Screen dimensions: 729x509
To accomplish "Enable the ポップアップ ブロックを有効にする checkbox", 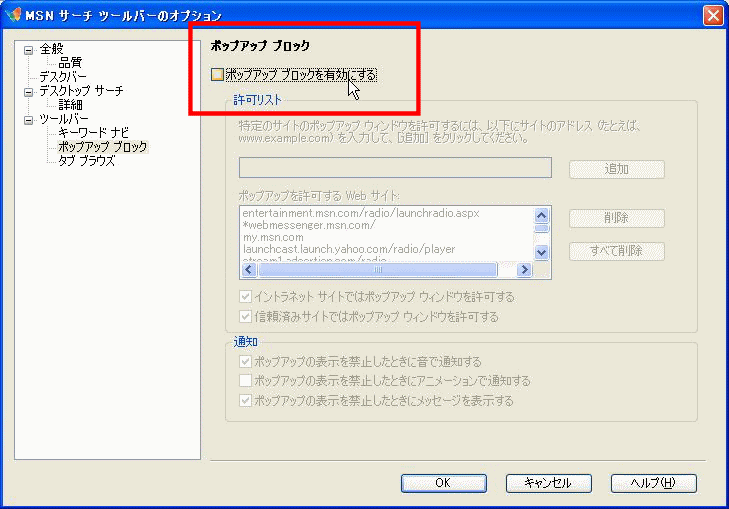I will [217, 74].
